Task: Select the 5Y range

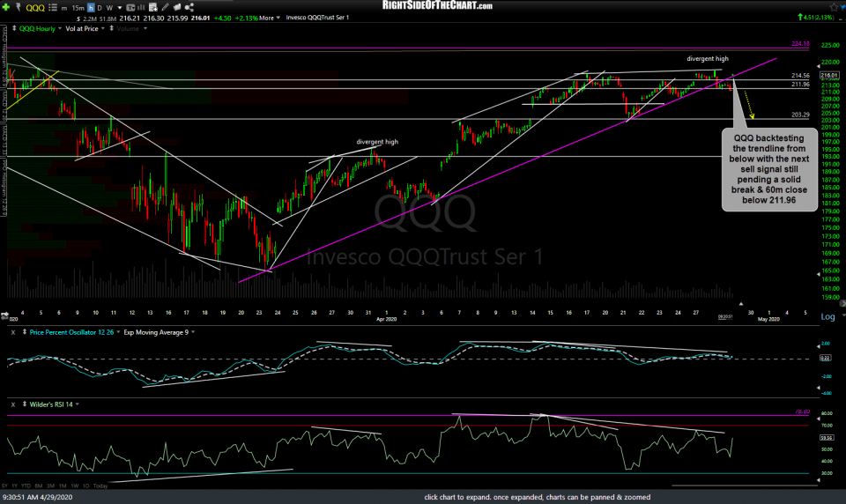Action: coord(5,486)
